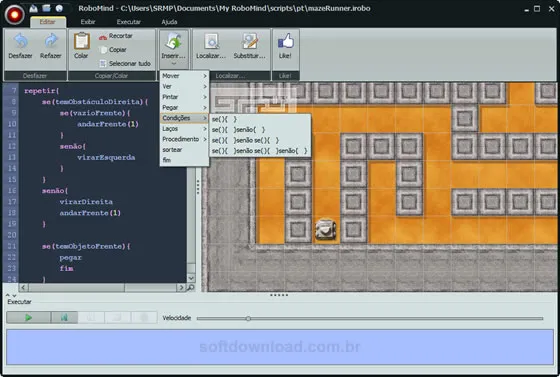Click andarFrente(1) on line 18
Image resolution: width=560 pixels, height=377 pixels.
coord(90,213)
